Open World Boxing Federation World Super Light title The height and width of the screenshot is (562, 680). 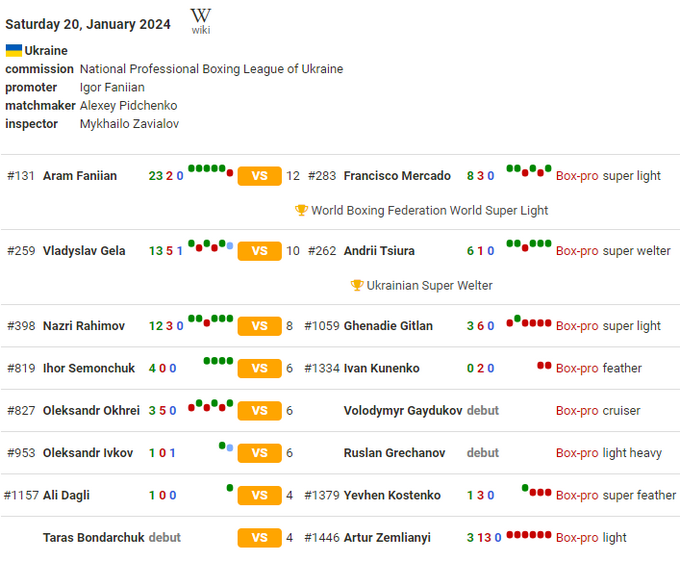click(429, 210)
